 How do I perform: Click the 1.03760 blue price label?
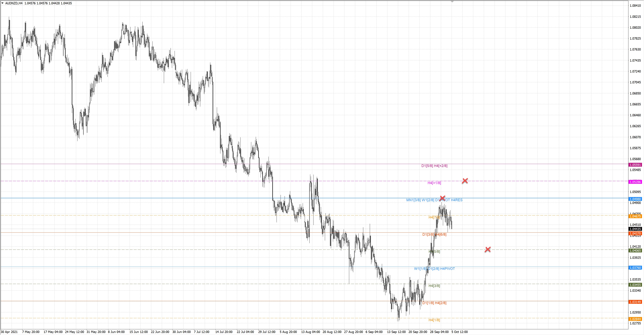tap(635, 268)
